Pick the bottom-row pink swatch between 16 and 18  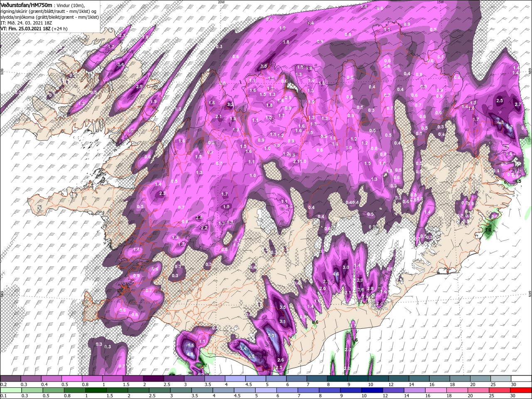coord(436,390)
